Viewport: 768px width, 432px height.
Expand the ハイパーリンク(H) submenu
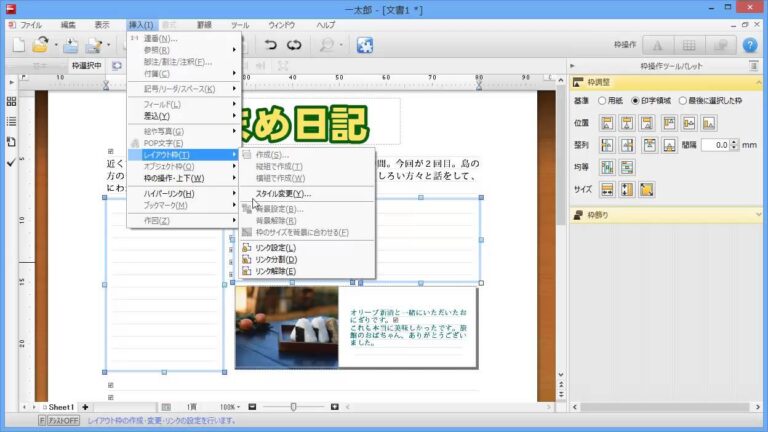point(184,193)
